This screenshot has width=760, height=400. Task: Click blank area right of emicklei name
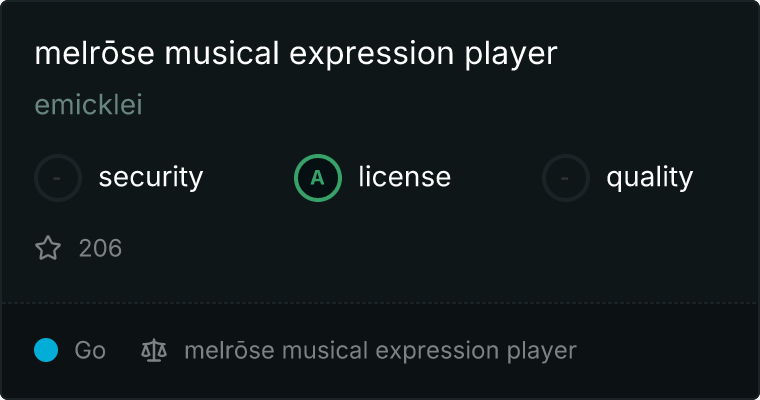(400, 105)
